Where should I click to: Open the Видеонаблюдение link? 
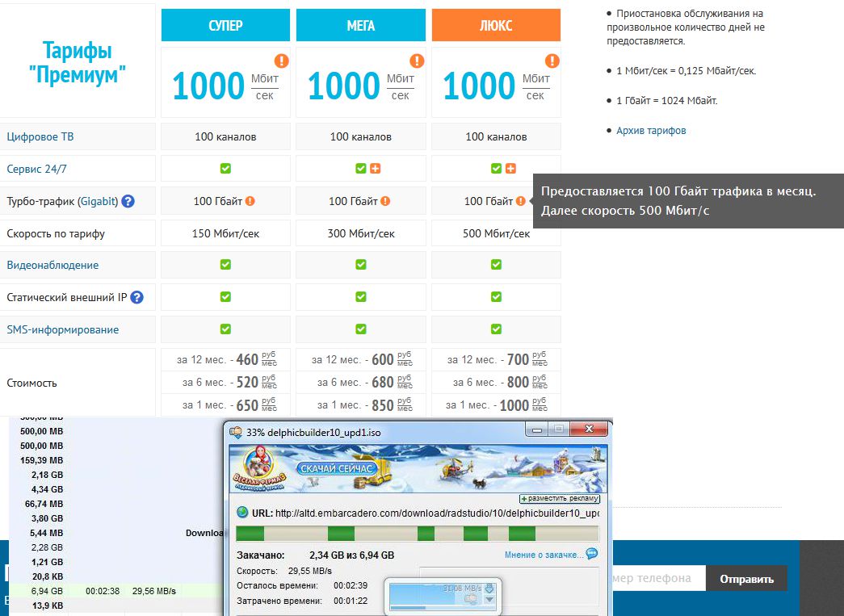52,265
